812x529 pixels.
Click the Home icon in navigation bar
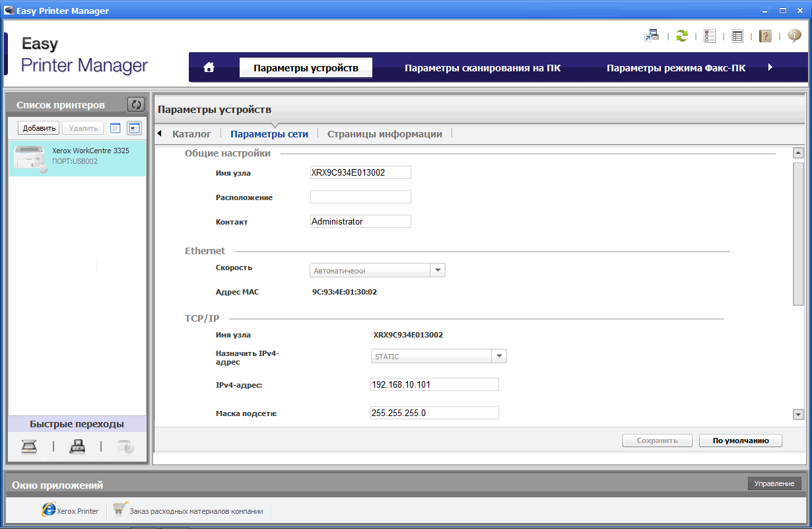pos(209,67)
